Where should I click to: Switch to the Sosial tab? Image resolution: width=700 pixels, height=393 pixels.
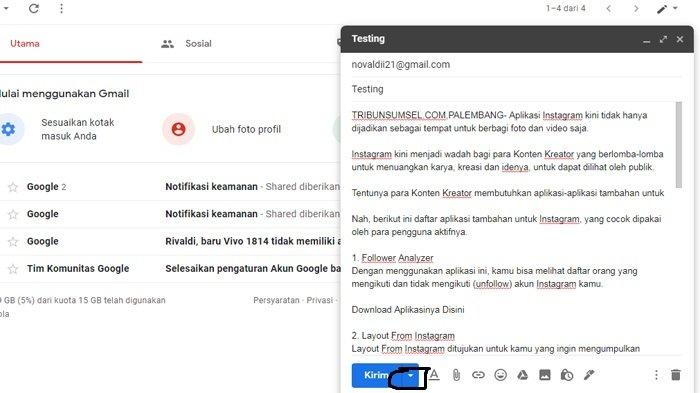coord(198,44)
